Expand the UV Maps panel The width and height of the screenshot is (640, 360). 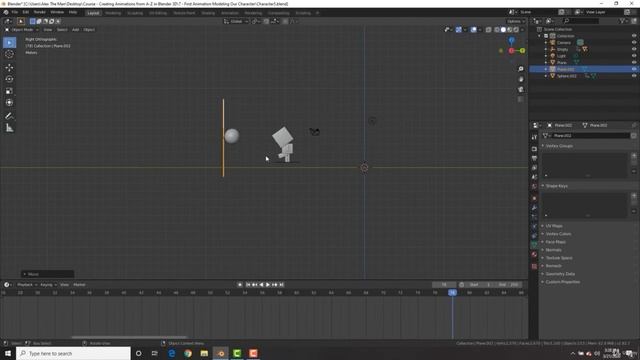pyautogui.click(x=554, y=226)
